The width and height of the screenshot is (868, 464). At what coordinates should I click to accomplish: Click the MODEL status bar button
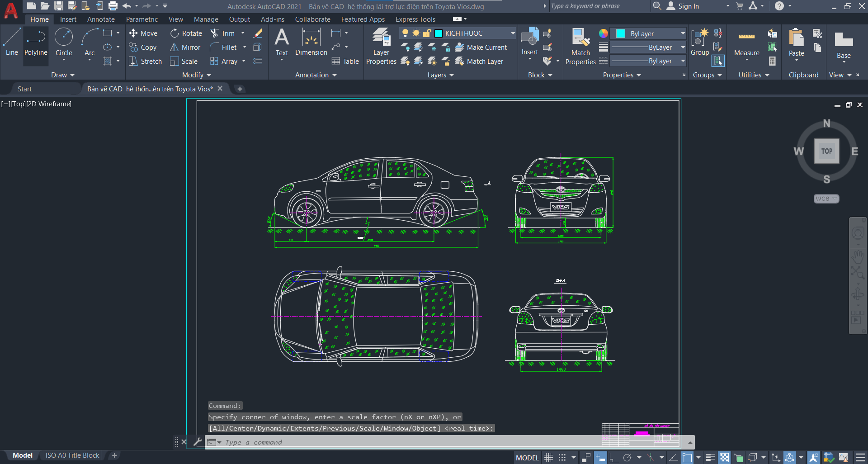tap(527, 458)
